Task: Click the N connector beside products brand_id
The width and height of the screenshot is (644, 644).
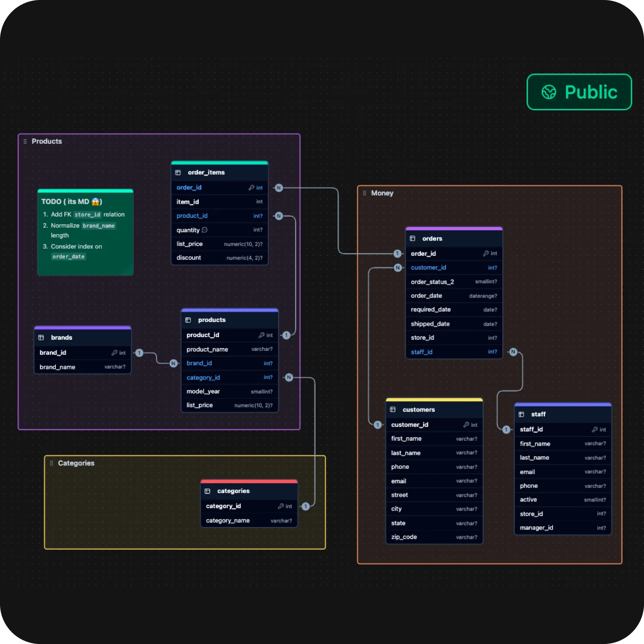Action: [x=174, y=363]
